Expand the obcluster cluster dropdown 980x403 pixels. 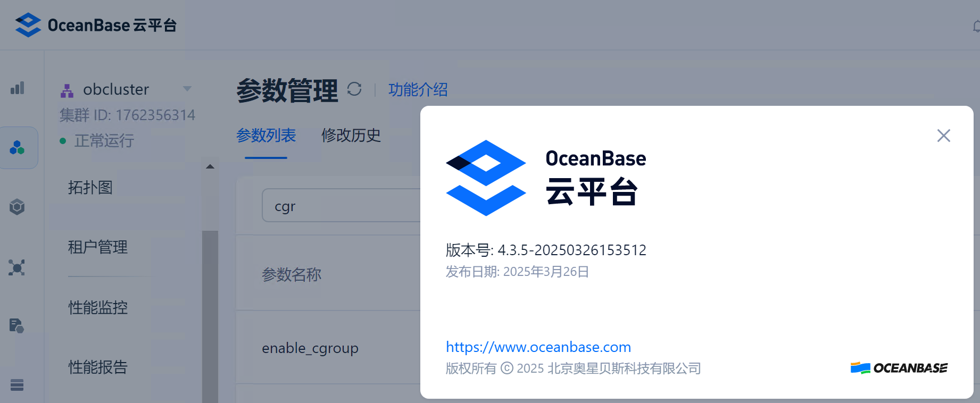tap(187, 89)
